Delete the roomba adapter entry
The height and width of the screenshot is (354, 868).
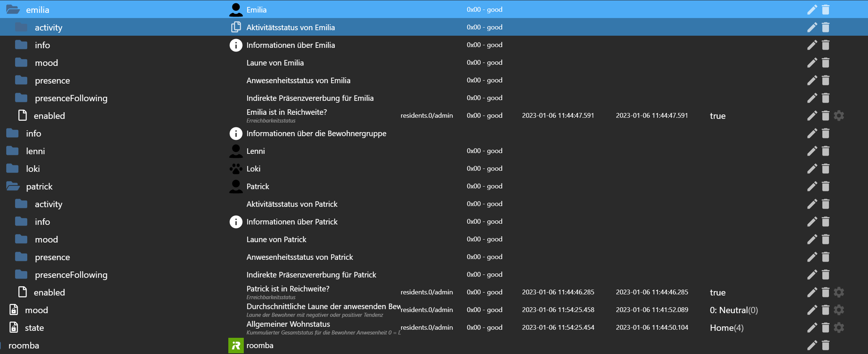pos(826,345)
